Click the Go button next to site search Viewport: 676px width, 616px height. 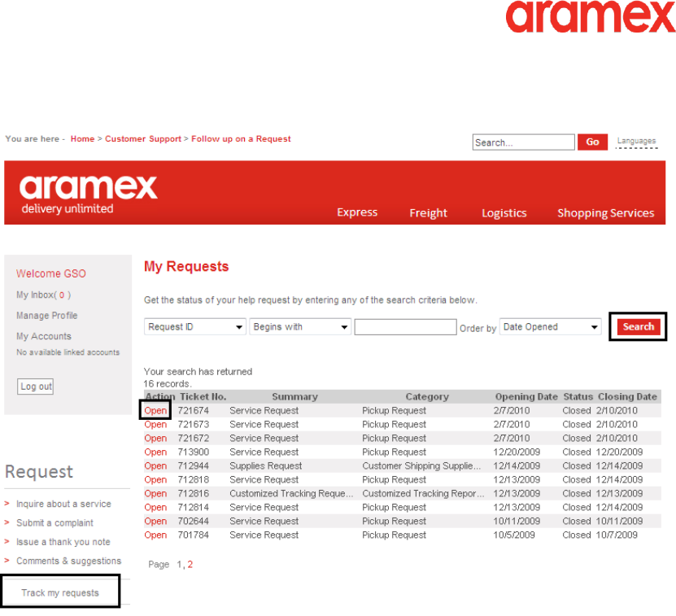(592, 142)
